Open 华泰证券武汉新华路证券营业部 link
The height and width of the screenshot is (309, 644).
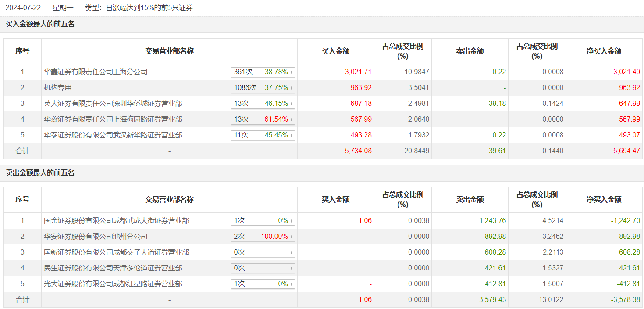(113, 135)
